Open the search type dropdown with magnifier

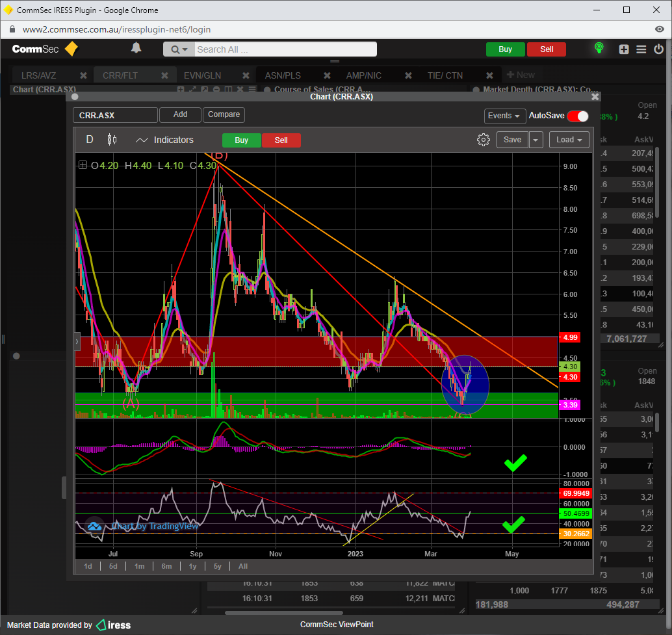click(x=179, y=49)
